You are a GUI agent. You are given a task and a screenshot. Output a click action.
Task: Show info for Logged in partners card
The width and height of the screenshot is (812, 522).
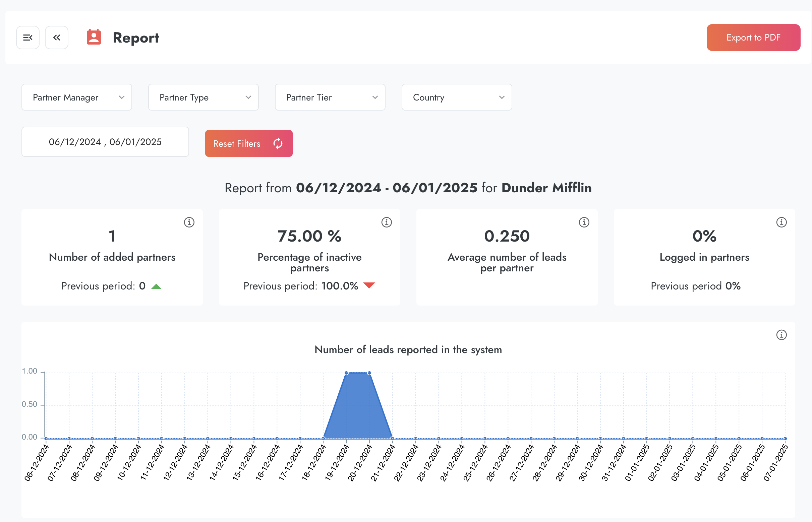(x=781, y=222)
